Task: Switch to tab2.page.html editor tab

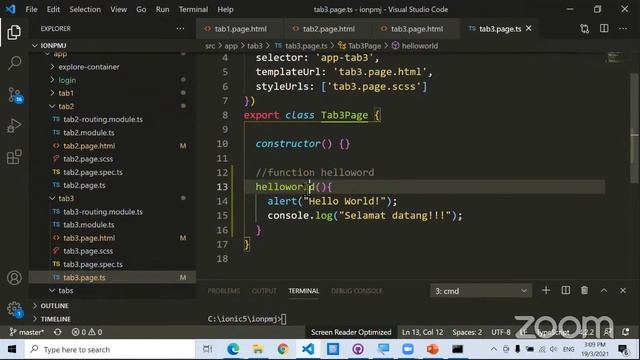Action: [329, 29]
